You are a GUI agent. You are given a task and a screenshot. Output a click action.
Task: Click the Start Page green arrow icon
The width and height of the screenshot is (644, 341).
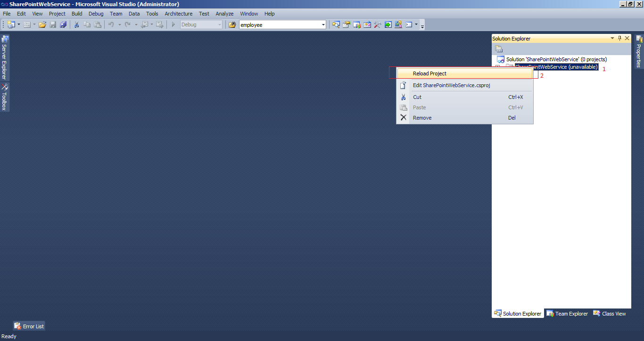coord(388,24)
